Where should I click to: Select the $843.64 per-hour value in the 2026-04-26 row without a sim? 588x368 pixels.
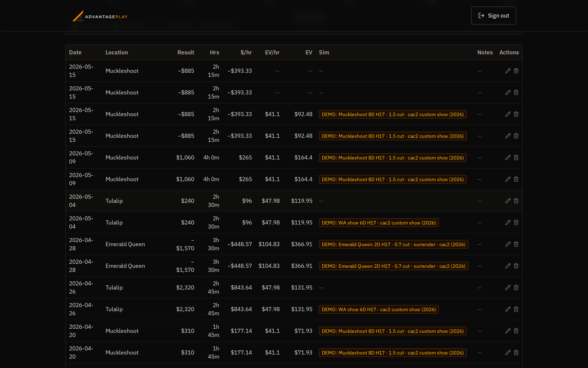pos(241,287)
